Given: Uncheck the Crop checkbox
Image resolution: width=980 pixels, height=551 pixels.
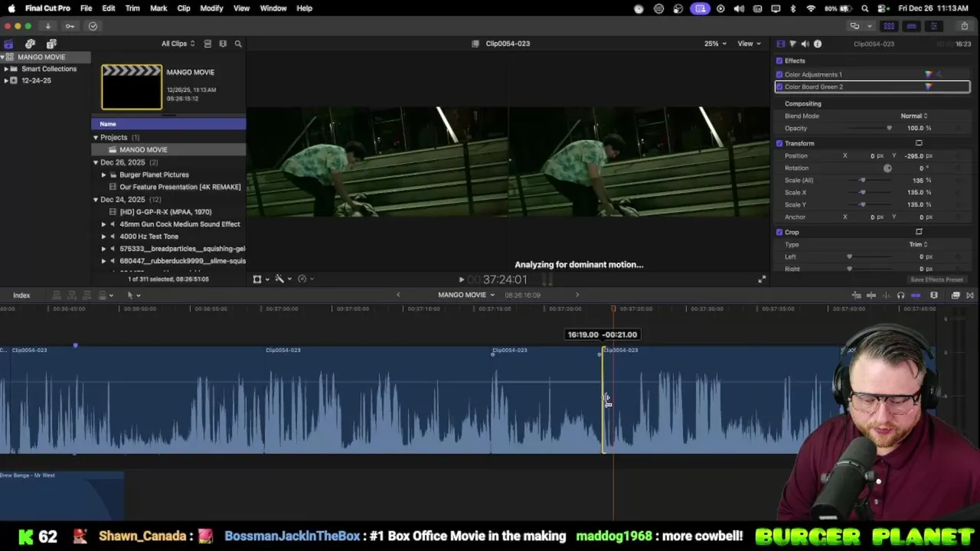Looking at the screenshot, I should click(x=779, y=232).
